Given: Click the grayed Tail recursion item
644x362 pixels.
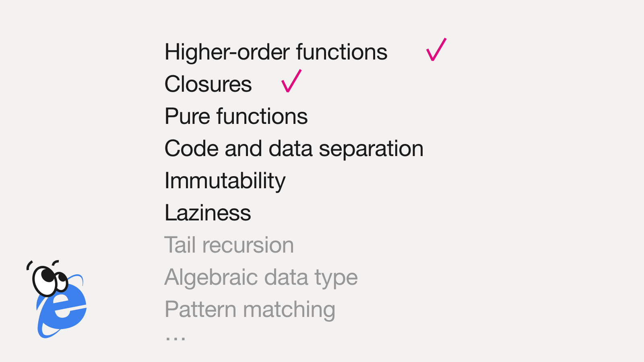Looking at the screenshot, I should (x=229, y=245).
